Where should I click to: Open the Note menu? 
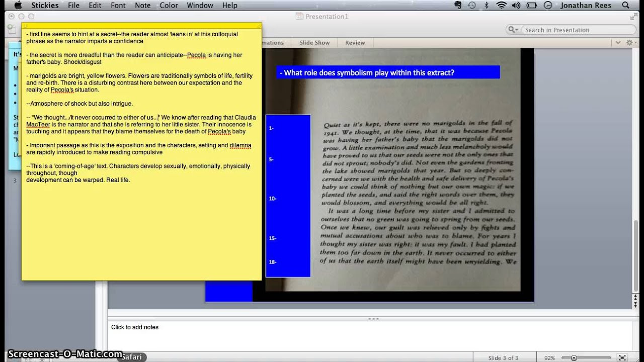tap(143, 6)
